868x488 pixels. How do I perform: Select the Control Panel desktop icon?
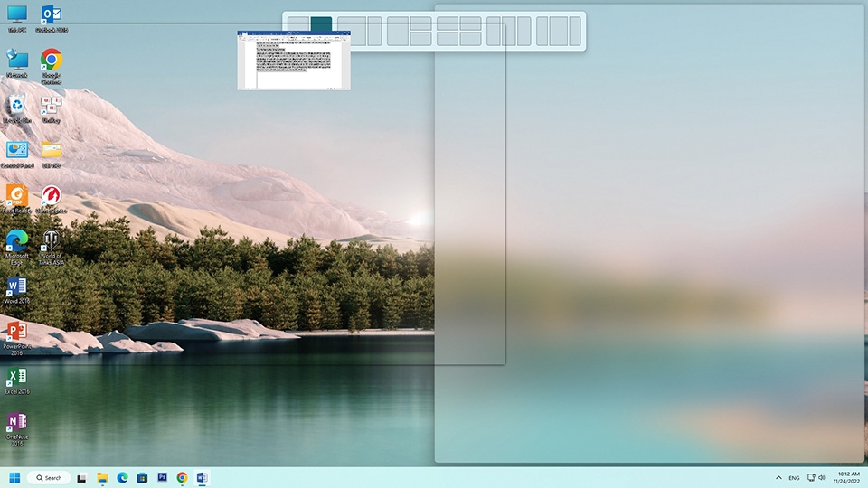coord(17,154)
